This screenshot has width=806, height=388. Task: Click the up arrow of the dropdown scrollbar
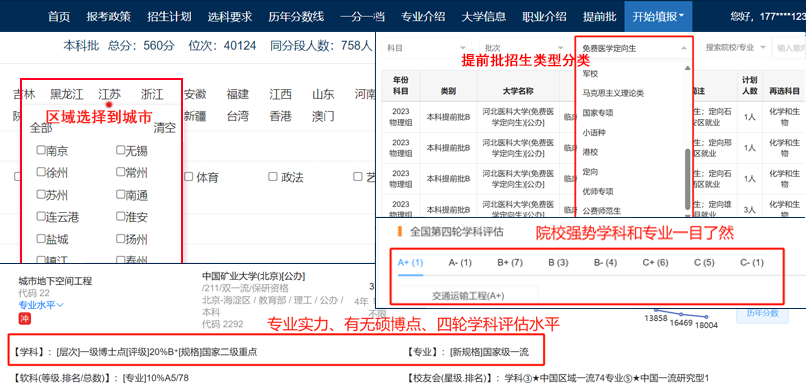(x=687, y=68)
